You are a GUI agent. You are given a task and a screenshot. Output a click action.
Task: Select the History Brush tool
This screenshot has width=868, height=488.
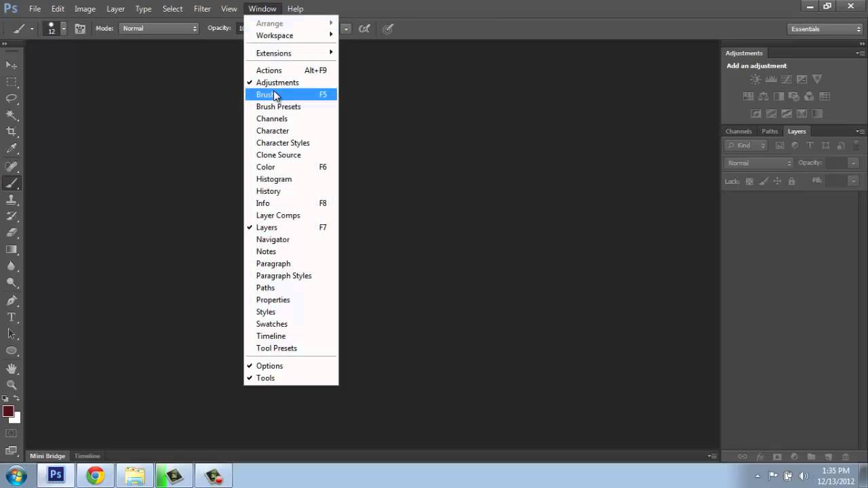(x=12, y=216)
